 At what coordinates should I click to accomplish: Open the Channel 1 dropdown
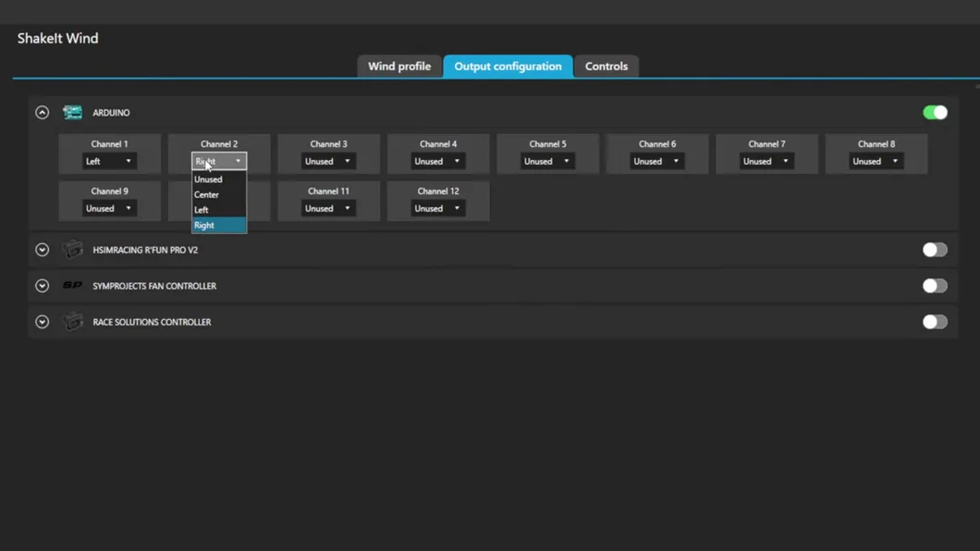tap(109, 161)
